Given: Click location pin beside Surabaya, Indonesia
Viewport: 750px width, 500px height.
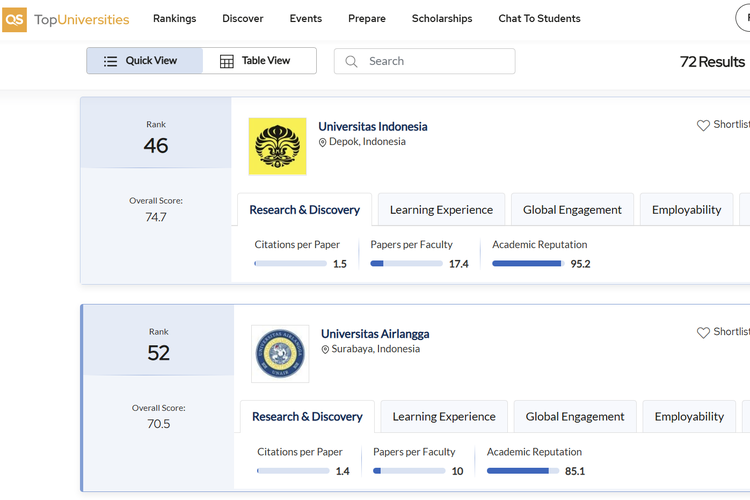Looking at the screenshot, I should pyautogui.click(x=326, y=350).
